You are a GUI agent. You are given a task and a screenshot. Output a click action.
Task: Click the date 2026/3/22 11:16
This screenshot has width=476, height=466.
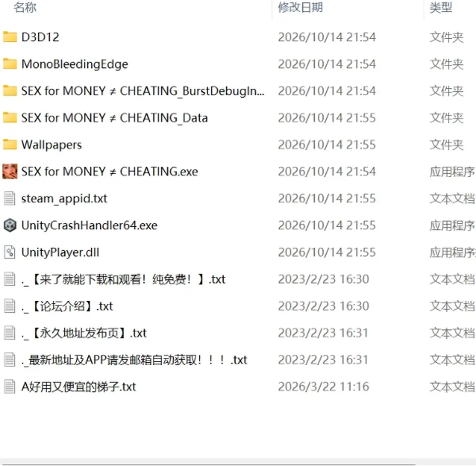tap(324, 387)
